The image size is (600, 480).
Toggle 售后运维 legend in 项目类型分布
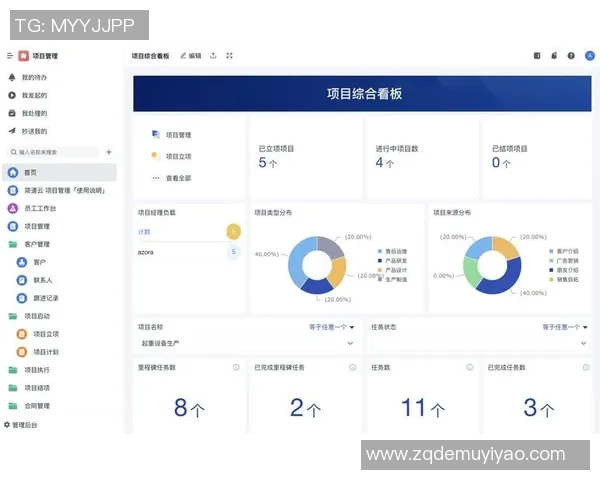pos(392,251)
